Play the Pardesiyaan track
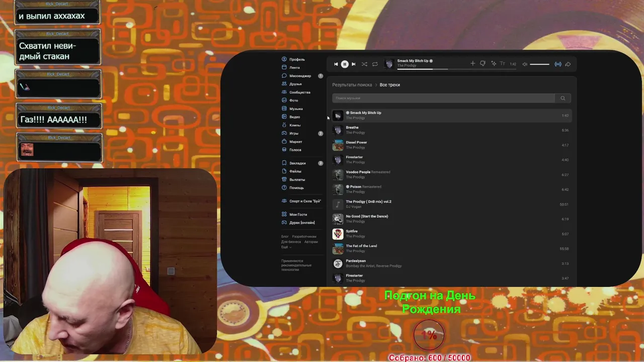Screen dimensions: 644x362 [451, 263]
